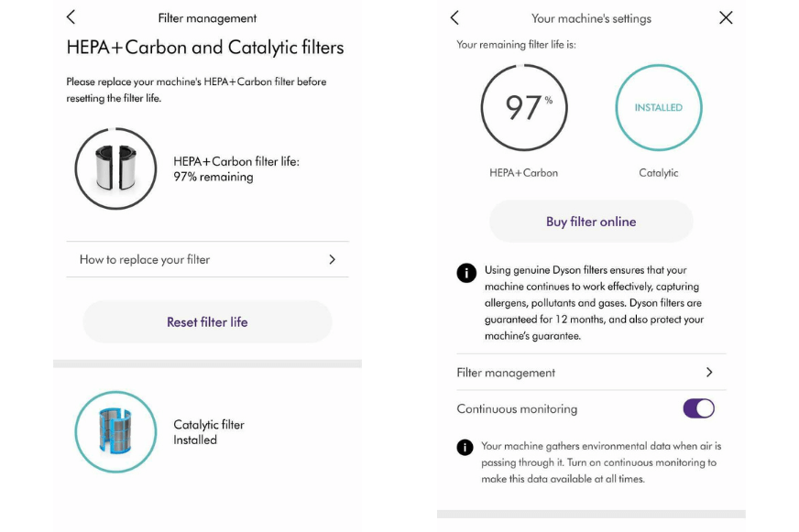799x532 pixels.
Task: Click the HEPA+Carbon filter icon
Action: pos(115,169)
